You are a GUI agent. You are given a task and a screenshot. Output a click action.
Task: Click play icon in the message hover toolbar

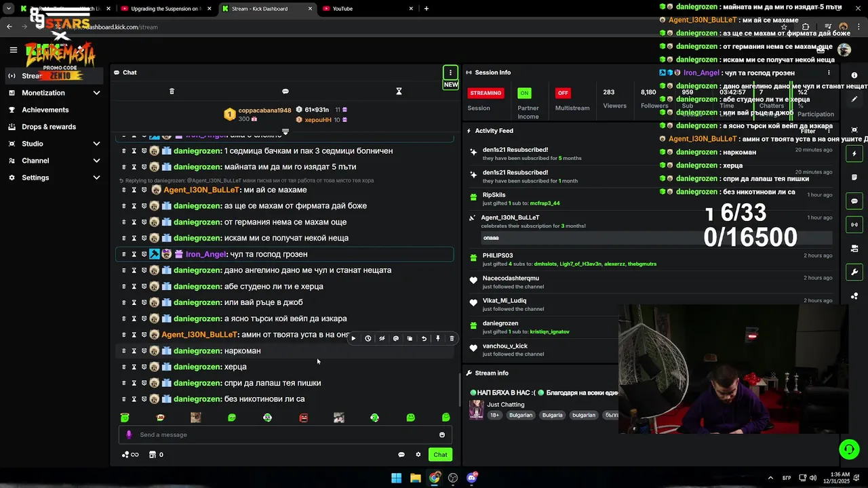tap(353, 338)
